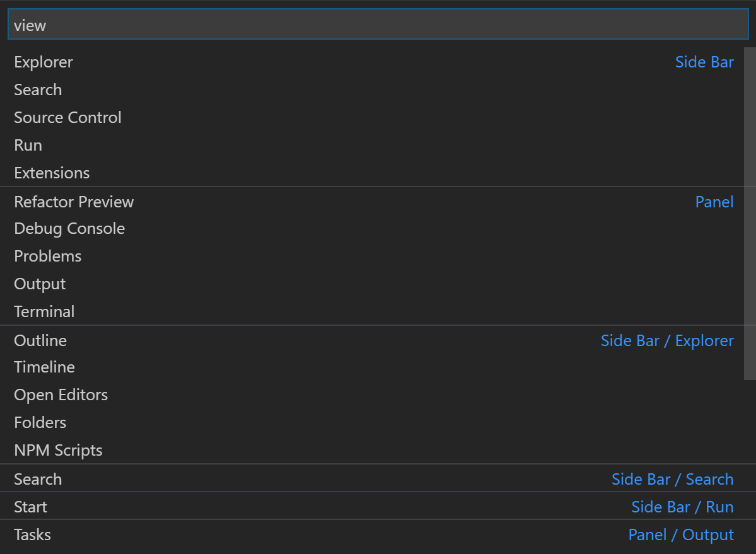Screen dimensions: 756x554
Task: Open the Output panel view
Action: tap(40, 284)
